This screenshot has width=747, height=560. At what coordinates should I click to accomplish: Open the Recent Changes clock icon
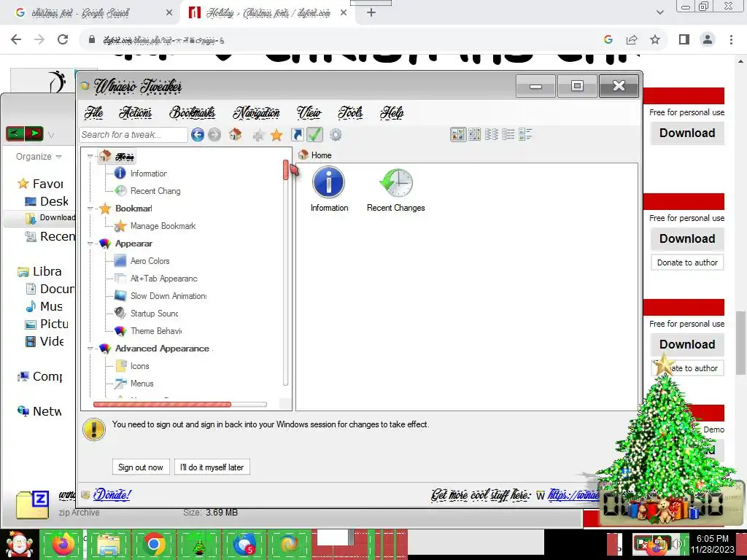395,190
